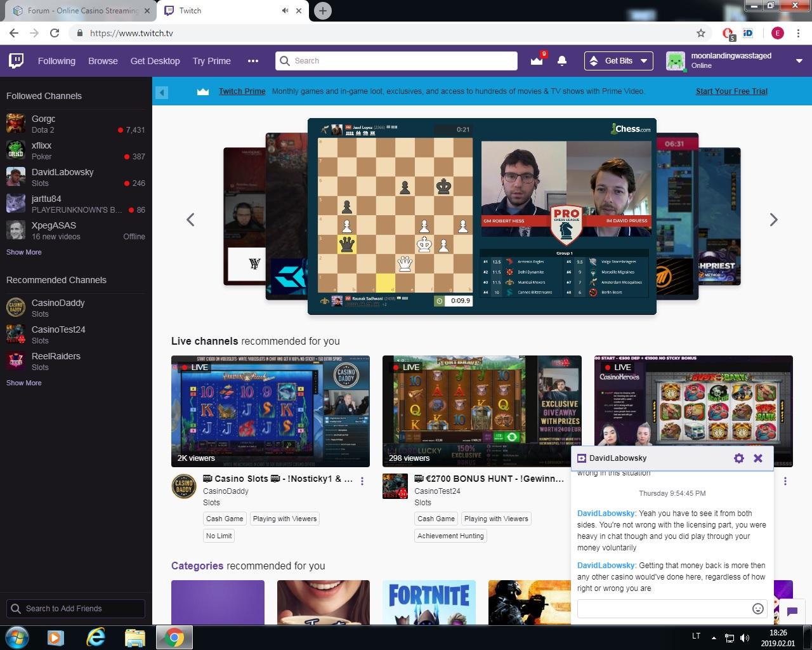Open DavidLabowsky channel in sidebar
The width and height of the screenshot is (812, 650).
(76, 177)
